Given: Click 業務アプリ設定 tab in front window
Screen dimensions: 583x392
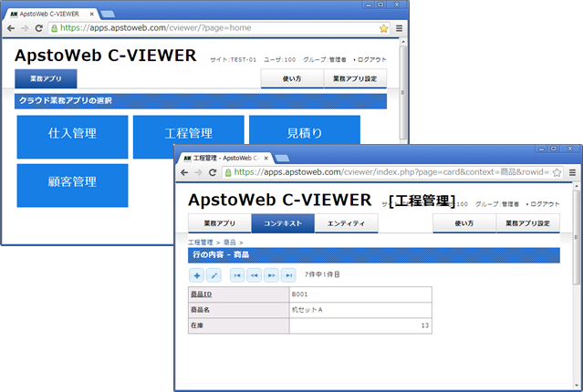Looking at the screenshot, I should [528, 223].
